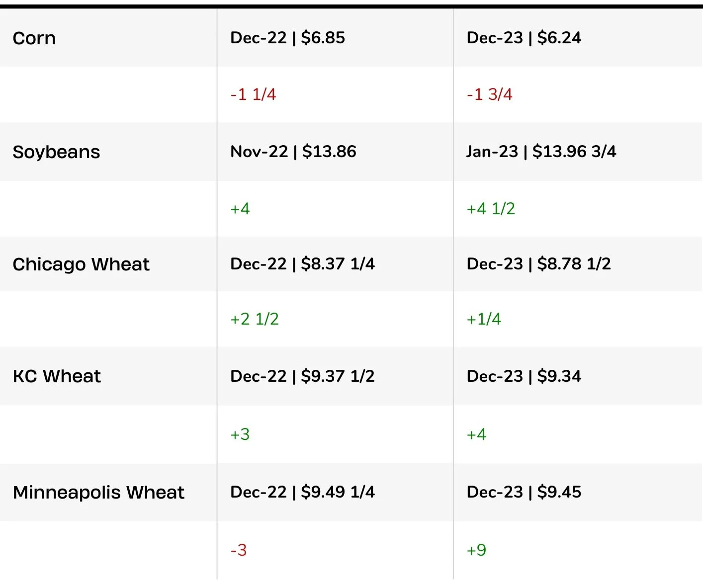Click KC Wheat Dec-23 $9.34 price
Viewport: 703px width, 588px height.
(x=524, y=376)
